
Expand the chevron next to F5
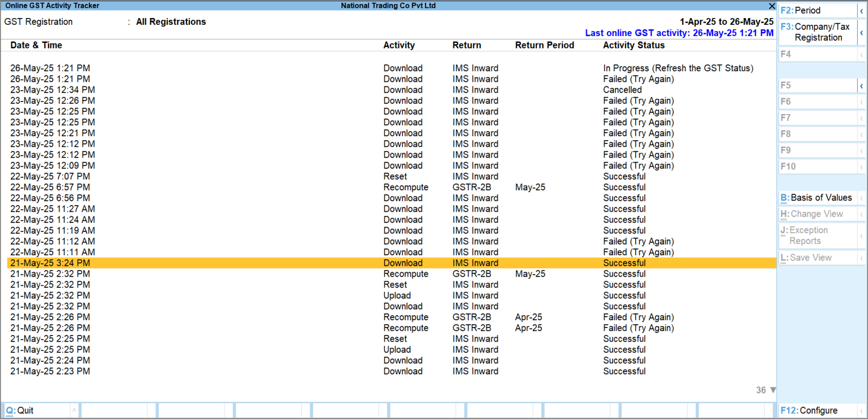pos(862,86)
